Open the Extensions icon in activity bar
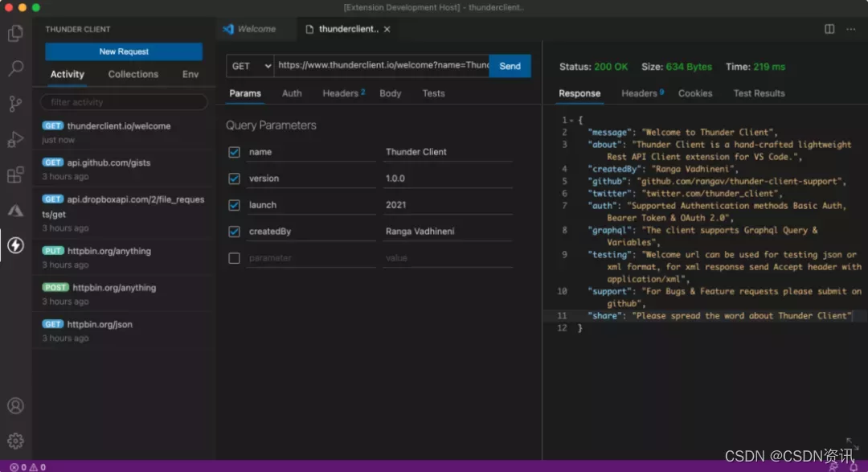The width and height of the screenshot is (868, 472). pos(15,174)
